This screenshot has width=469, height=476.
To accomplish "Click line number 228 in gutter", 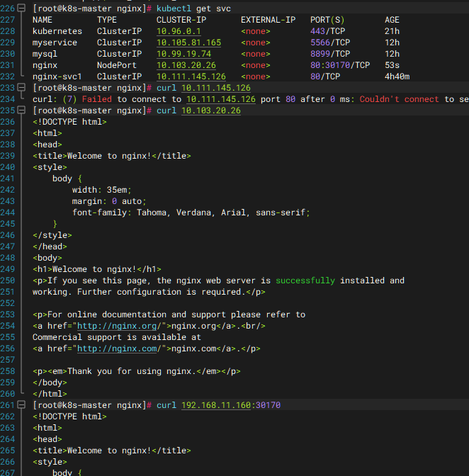I will coord(8,31).
